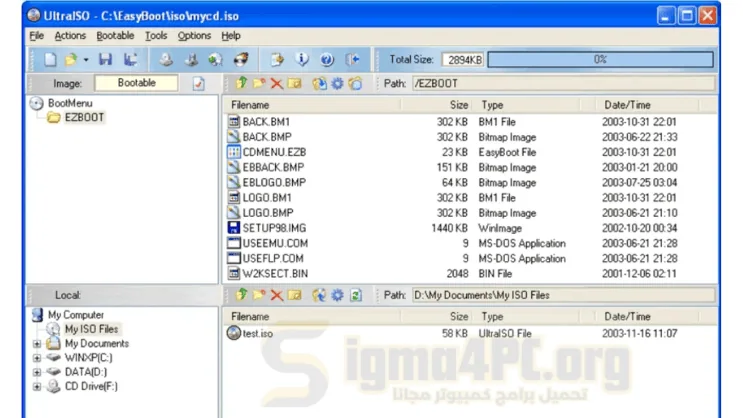
Task: Create new folder in local pane
Action: (259, 295)
